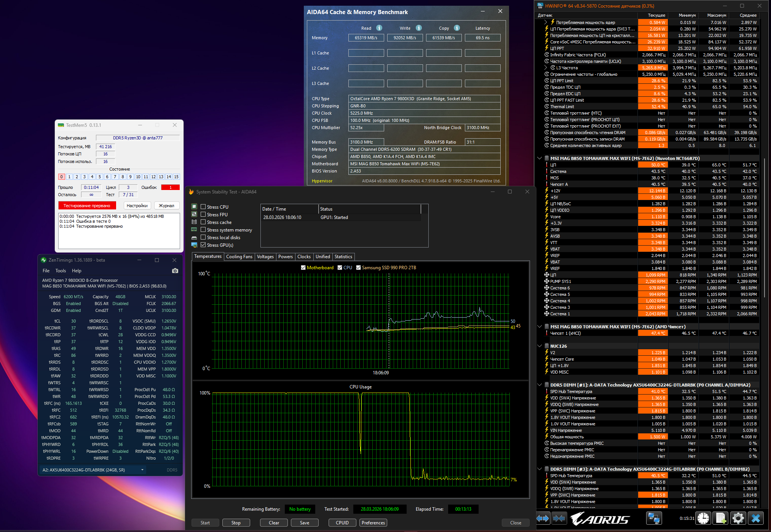Click HWiNFO expand columns arrows icon
This screenshot has height=532, width=771.
(543, 518)
